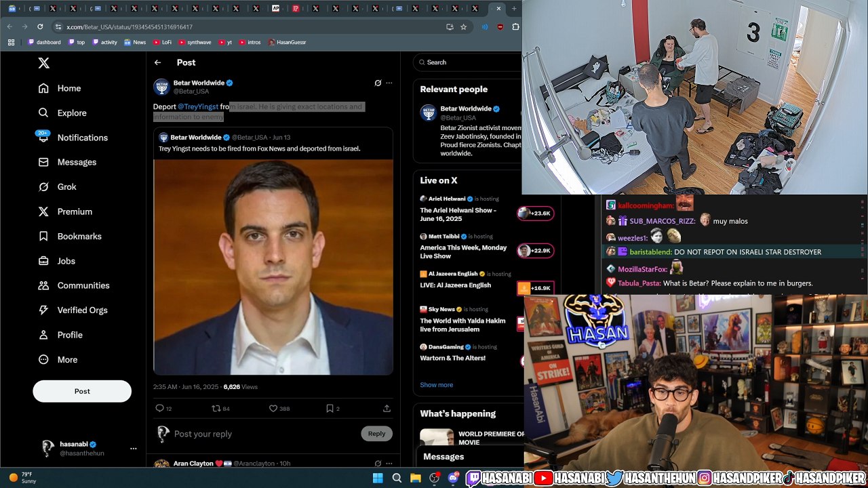Open Windows taskbar search
The image size is (868, 488).
point(397,478)
